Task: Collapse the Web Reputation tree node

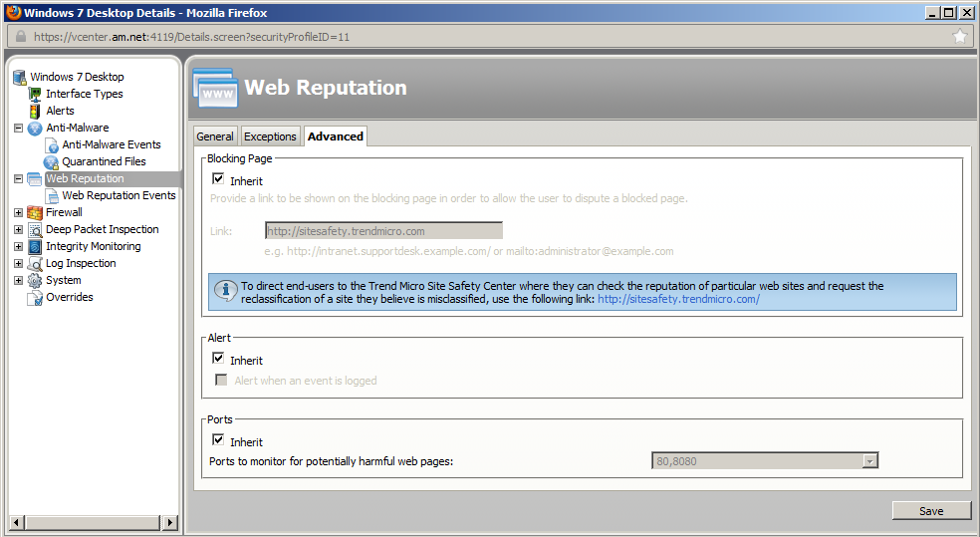Action: coord(19,178)
